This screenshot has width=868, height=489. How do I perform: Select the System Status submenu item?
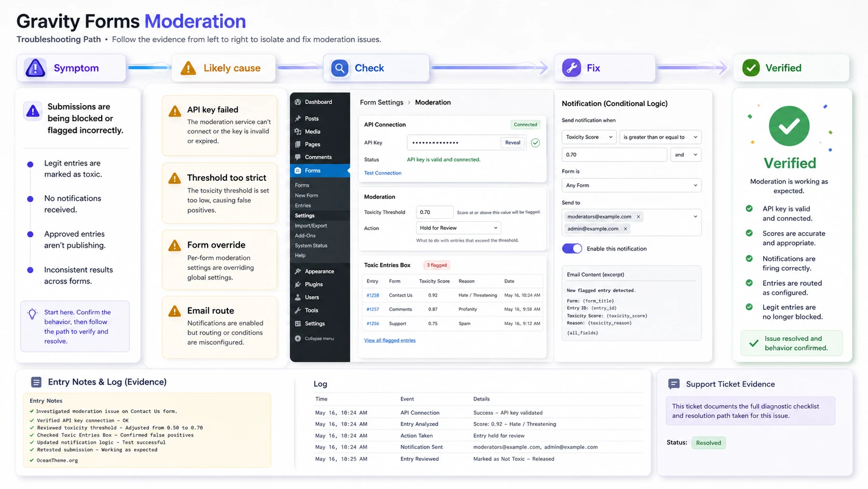point(311,245)
